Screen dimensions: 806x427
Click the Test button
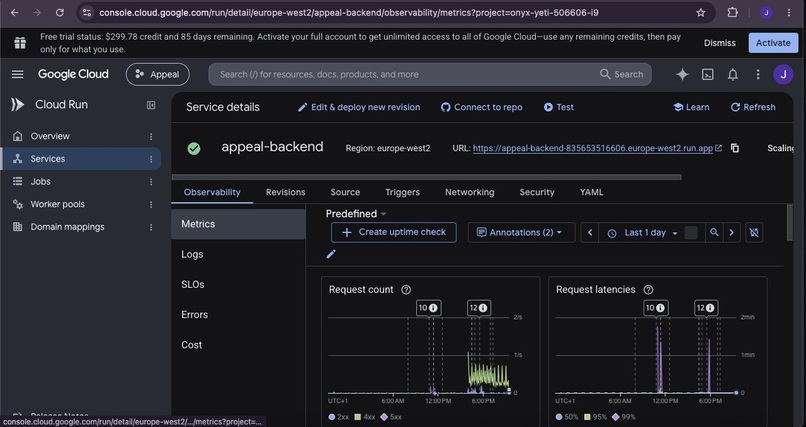[559, 107]
